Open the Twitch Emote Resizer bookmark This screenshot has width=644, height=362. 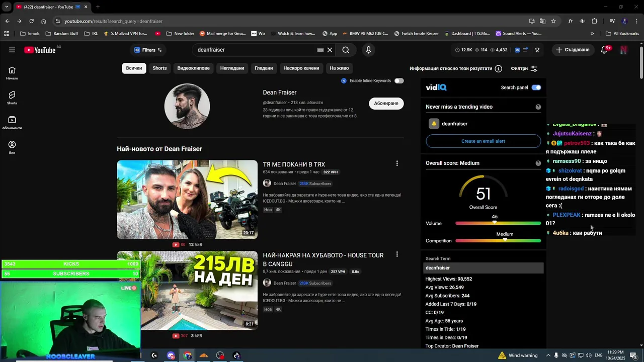pos(417,34)
